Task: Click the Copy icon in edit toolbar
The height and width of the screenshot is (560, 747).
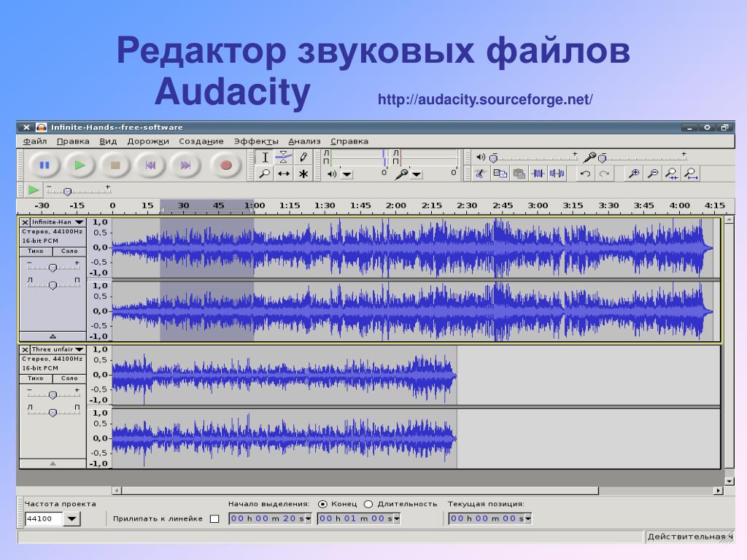Action: point(500,174)
